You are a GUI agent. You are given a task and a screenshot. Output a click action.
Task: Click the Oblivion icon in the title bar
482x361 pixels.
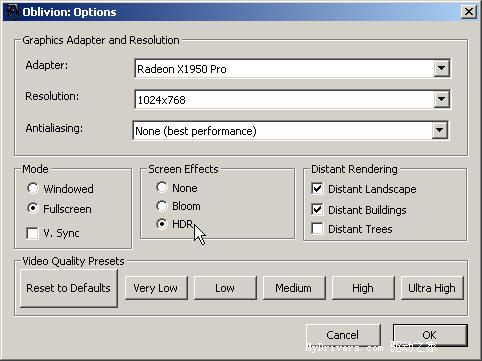(12, 12)
